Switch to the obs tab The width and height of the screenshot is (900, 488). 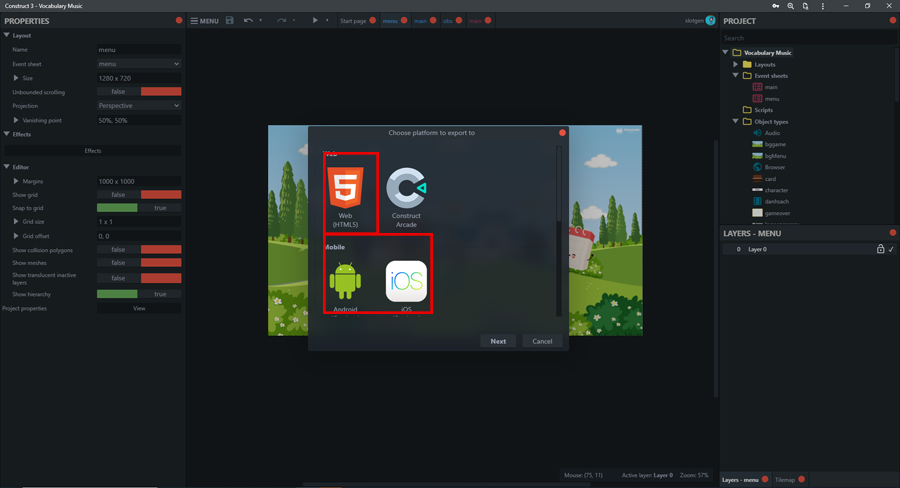pyautogui.click(x=448, y=21)
